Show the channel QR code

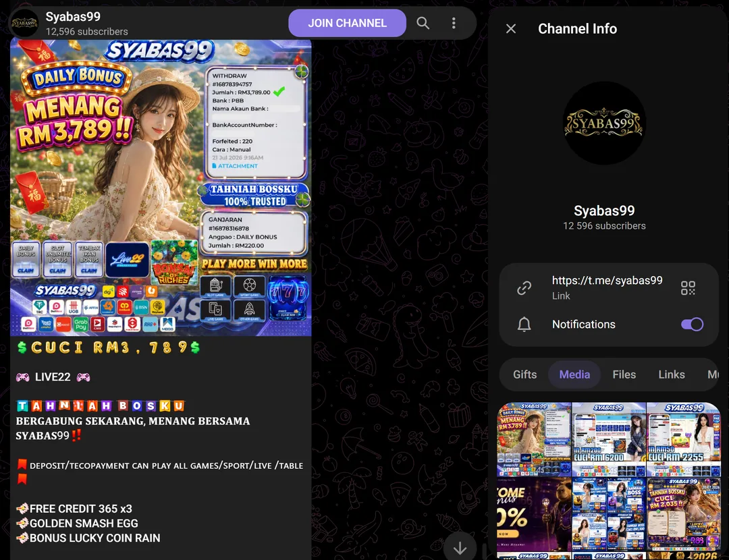(688, 287)
